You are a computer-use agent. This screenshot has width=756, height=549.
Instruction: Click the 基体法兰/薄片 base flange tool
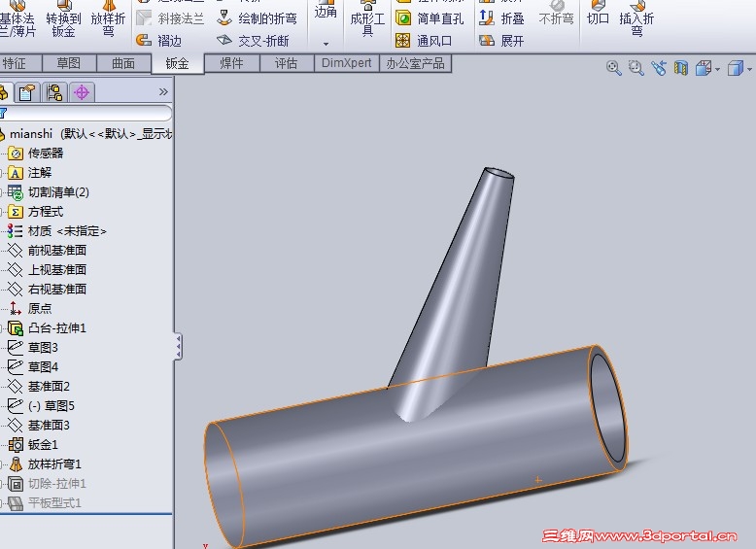[17, 19]
